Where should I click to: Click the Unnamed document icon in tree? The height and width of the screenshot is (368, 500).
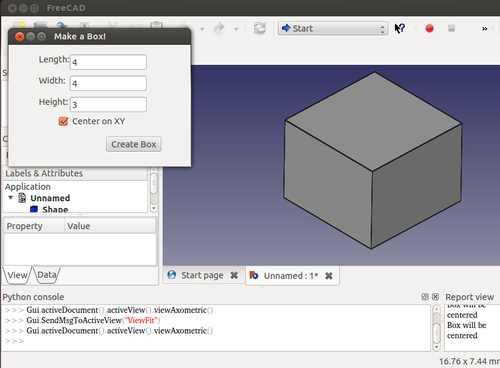point(22,198)
